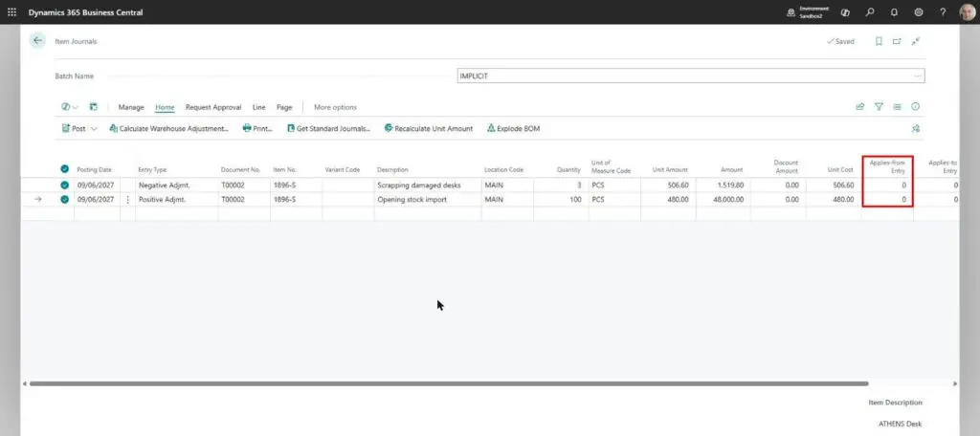Screen dimensions: 980x436
Task: Toggle select-all check in table header
Action: (x=64, y=169)
